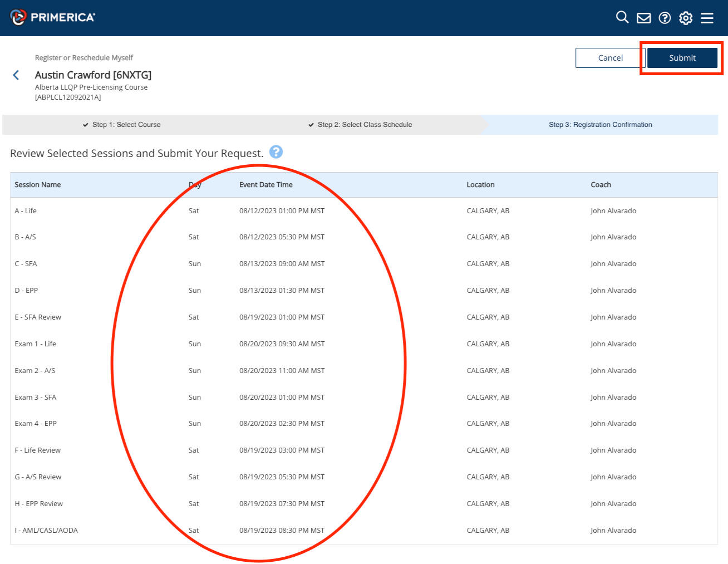Image resolution: width=728 pixels, height=564 pixels.
Task: Click the blue help icon beside review heading
Action: tap(276, 152)
